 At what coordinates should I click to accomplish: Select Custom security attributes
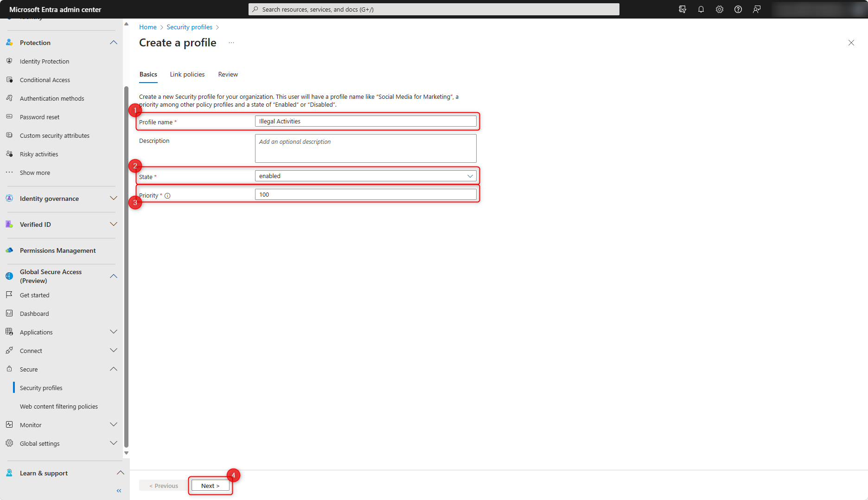coord(54,135)
